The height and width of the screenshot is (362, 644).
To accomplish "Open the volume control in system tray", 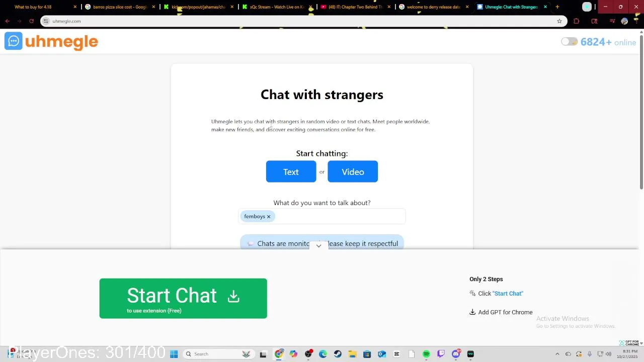I will [608, 354].
